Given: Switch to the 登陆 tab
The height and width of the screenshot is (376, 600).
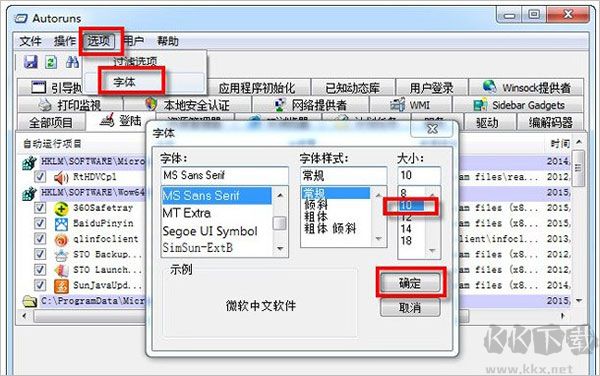Looking at the screenshot, I should [121, 121].
